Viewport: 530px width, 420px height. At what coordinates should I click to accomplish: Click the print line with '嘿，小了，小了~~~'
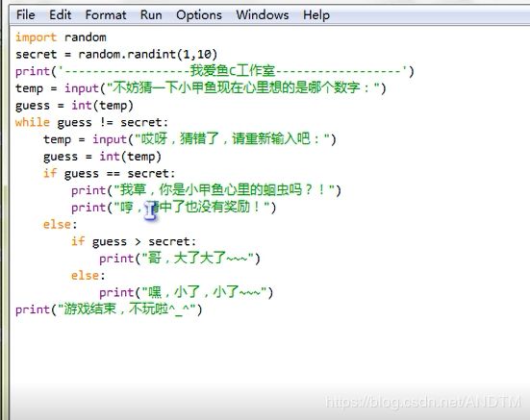(186, 292)
